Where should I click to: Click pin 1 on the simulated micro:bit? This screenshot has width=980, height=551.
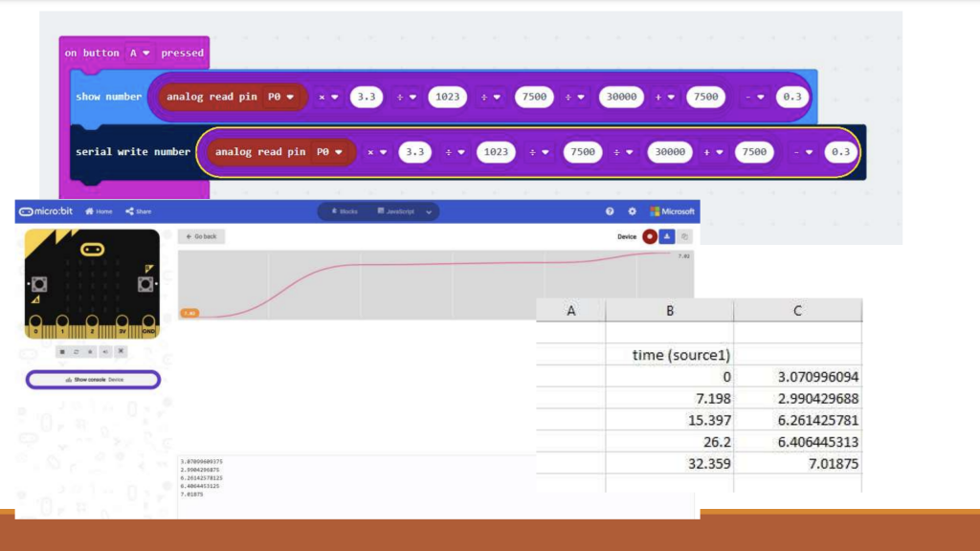62,325
